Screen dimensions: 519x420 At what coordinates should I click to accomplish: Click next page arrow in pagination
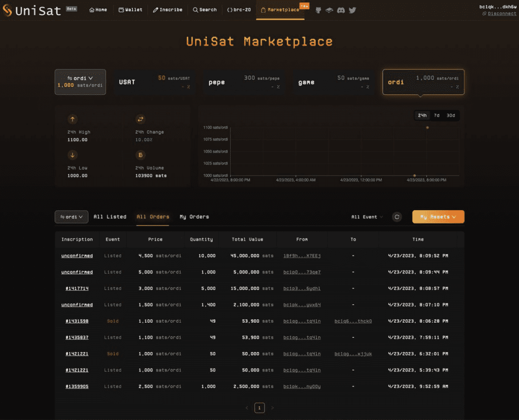[272, 408]
